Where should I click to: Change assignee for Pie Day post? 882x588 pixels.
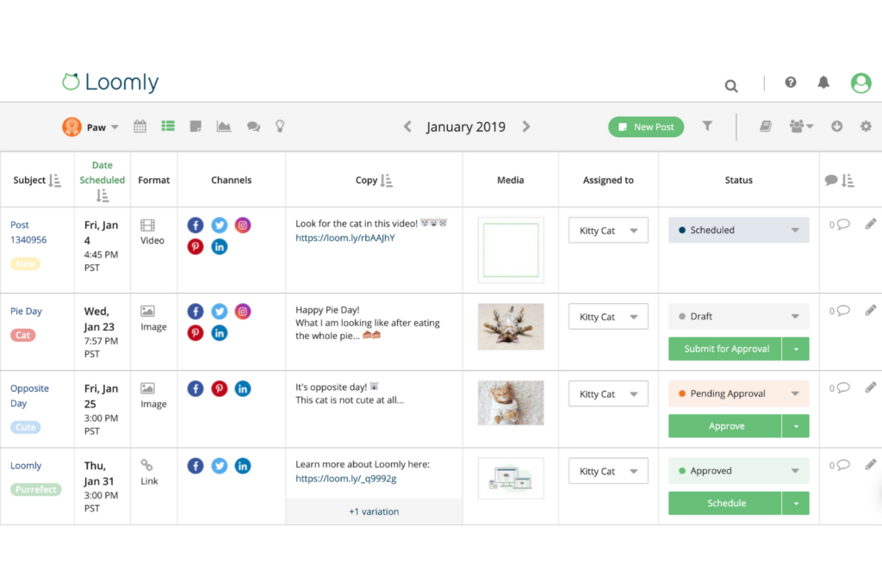[608, 317]
